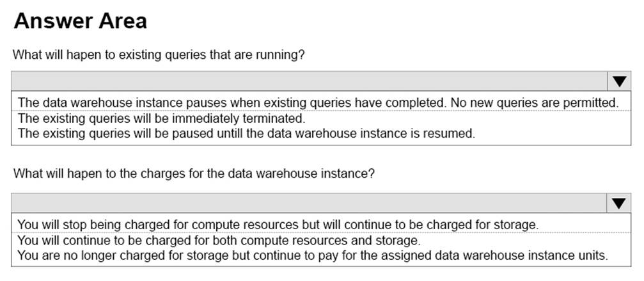This screenshot has width=644, height=281.
Task: Choose 'existing queries will be immediately terminated'
Action: click(161, 118)
